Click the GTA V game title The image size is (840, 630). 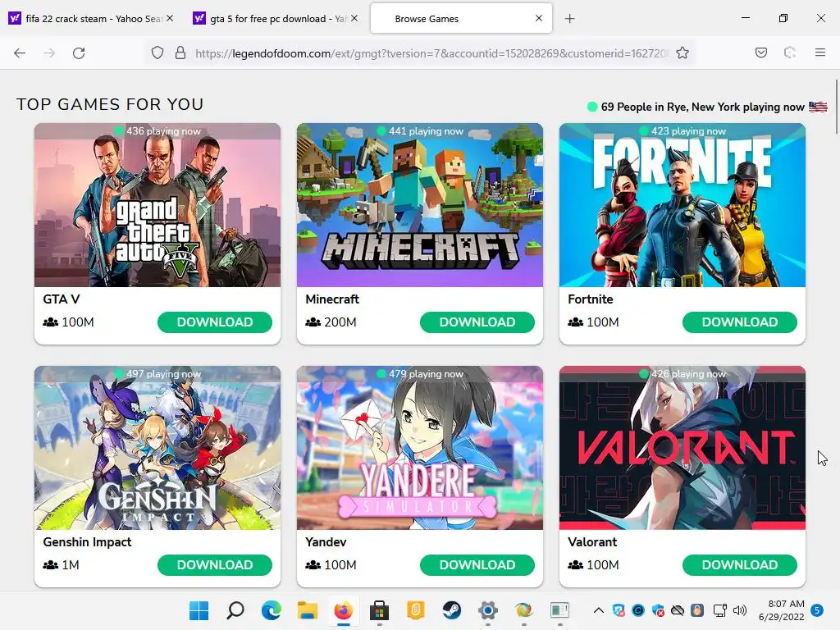click(61, 299)
